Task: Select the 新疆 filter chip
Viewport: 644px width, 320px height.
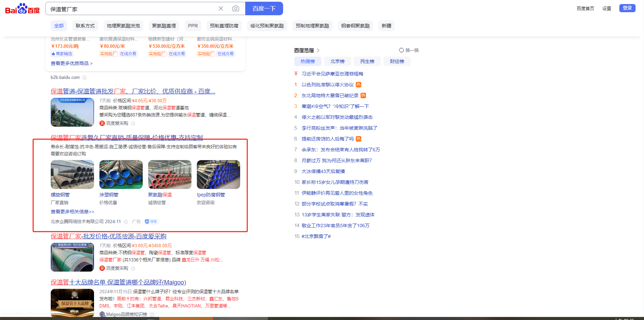Action: (386, 26)
